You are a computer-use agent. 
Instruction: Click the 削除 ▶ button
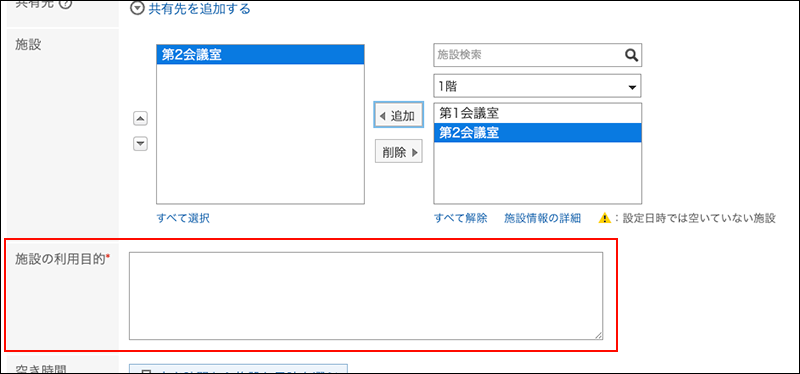click(399, 152)
